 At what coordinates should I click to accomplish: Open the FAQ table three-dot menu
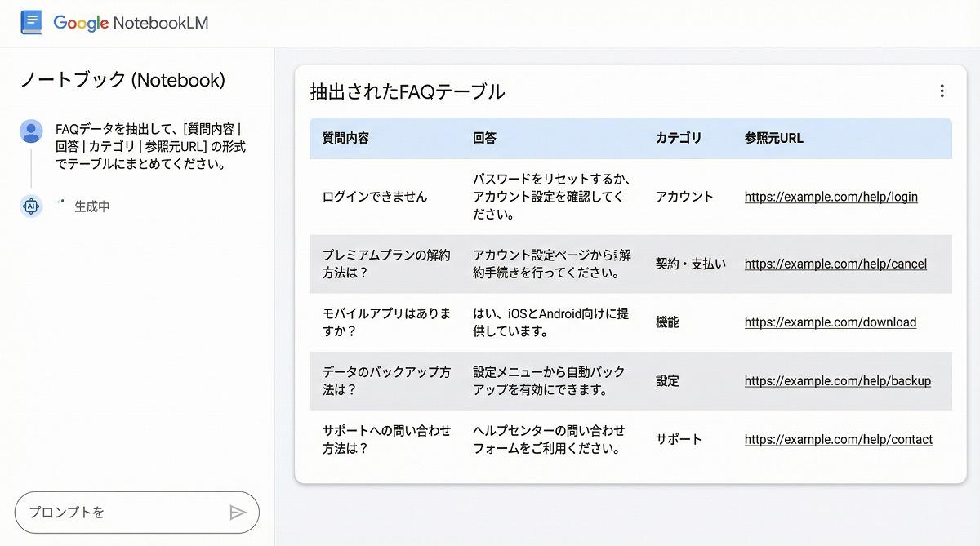[942, 91]
